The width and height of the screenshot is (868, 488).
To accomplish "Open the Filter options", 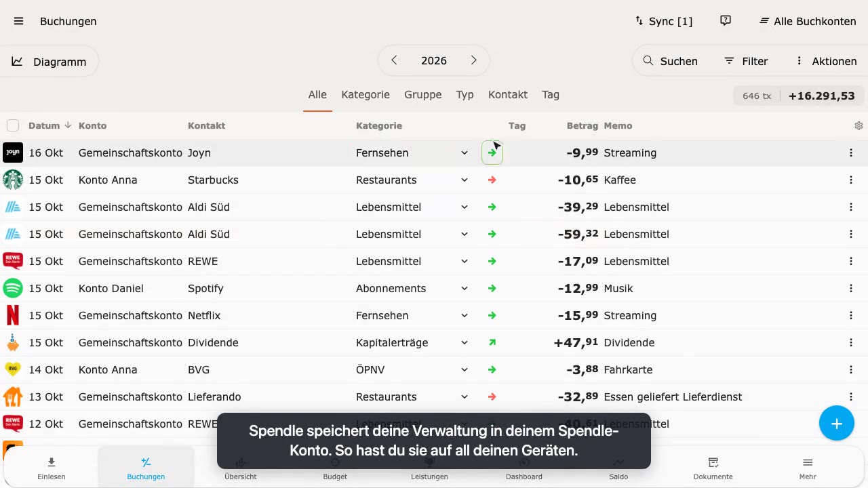I will (x=746, y=61).
